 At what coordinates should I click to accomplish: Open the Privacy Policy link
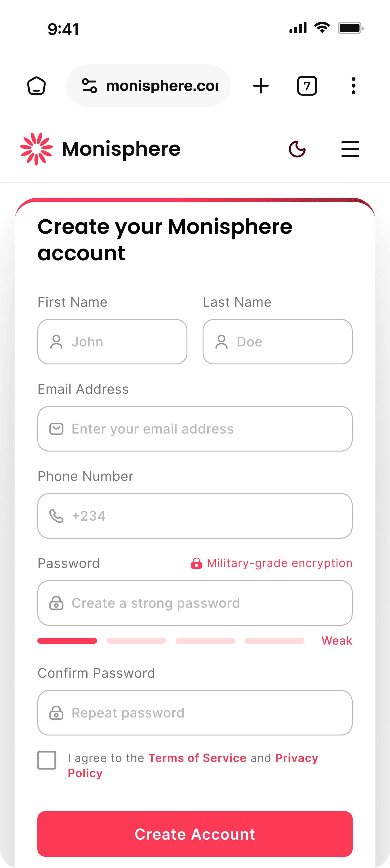click(x=296, y=758)
